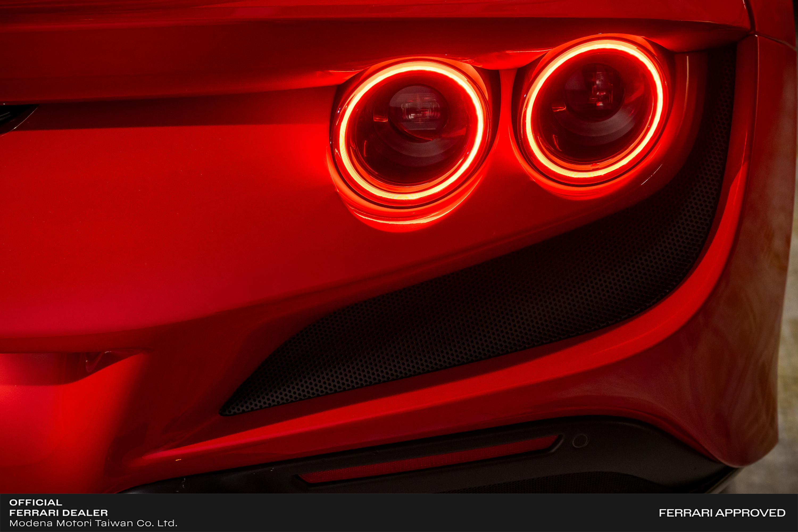This screenshot has height=532, width=798.
Task: Click the OFFICIAL text in footer
Action: [36, 502]
